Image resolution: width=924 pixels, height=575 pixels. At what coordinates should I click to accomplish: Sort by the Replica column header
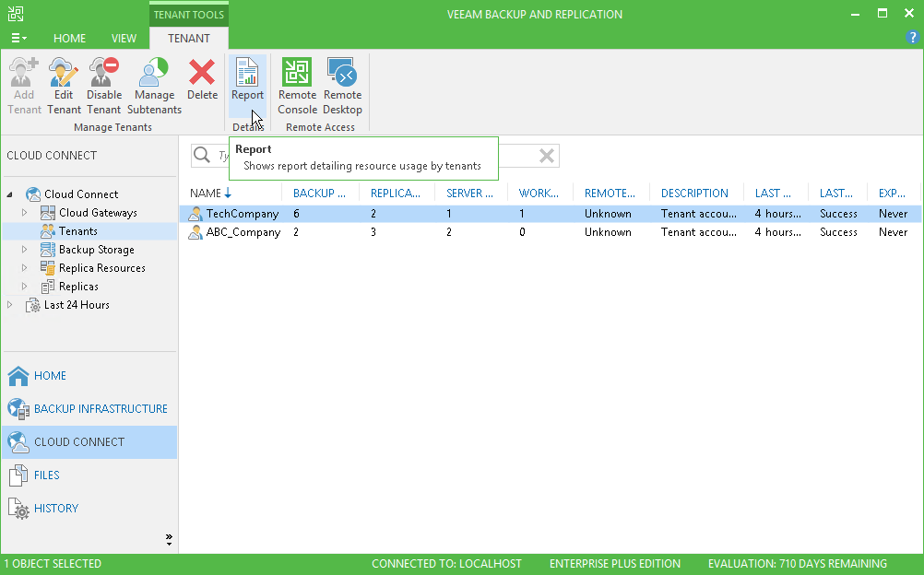click(396, 194)
